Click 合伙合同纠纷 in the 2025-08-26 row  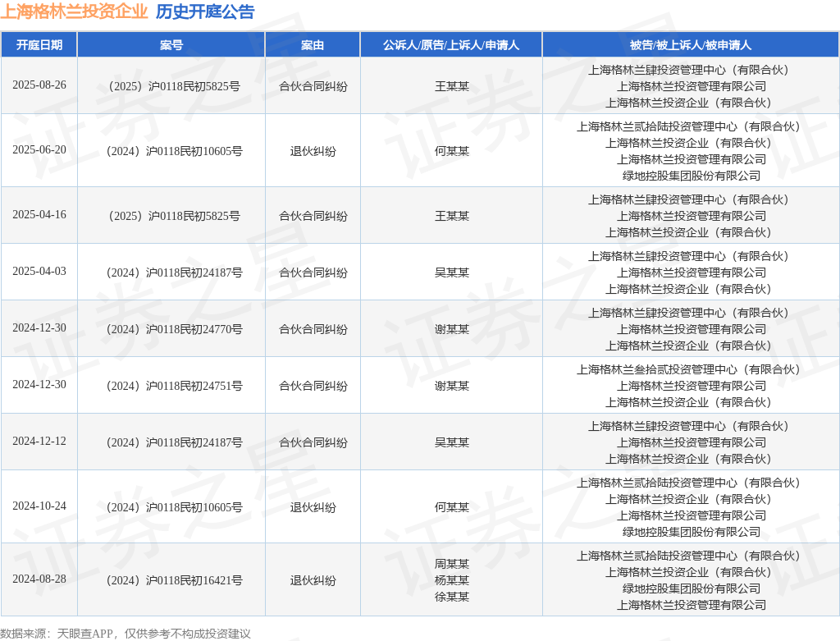tap(313, 86)
